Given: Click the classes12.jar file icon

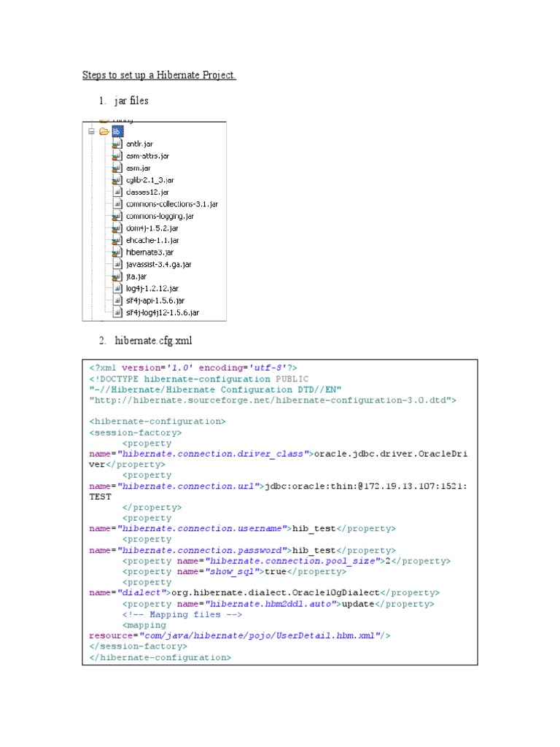Looking at the screenshot, I should [x=117, y=192].
